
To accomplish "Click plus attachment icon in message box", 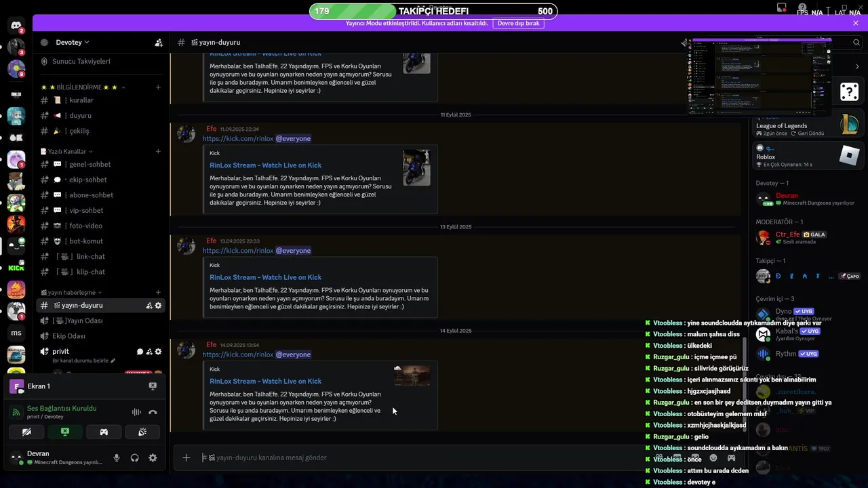I will [x=186, y=457].
